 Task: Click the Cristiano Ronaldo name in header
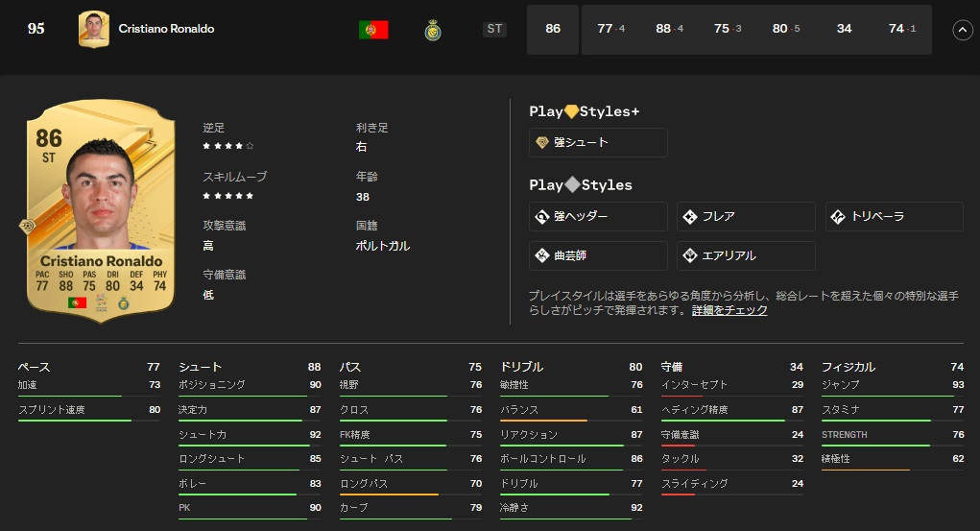point(166,29)
